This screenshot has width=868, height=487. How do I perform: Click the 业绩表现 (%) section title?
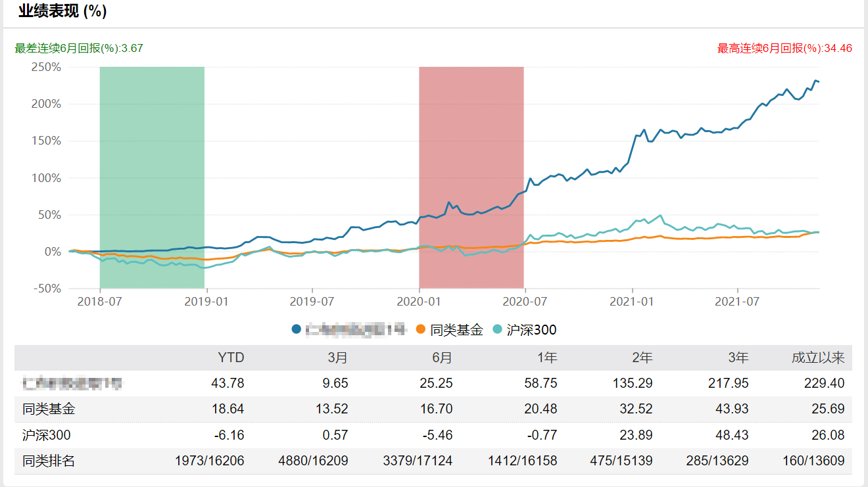click(x=62, y=11)
